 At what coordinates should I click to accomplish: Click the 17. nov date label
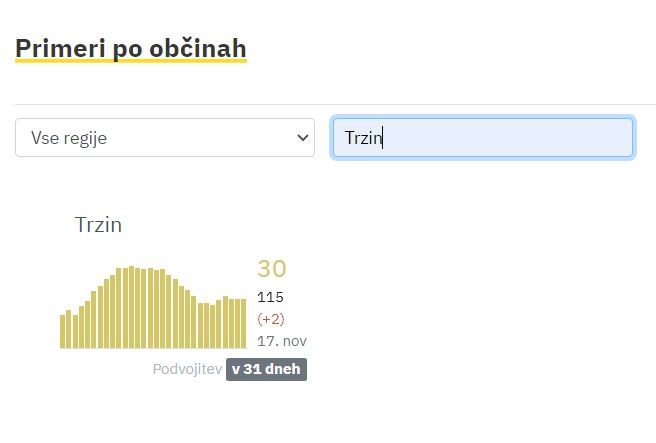(x=281, y=341)
